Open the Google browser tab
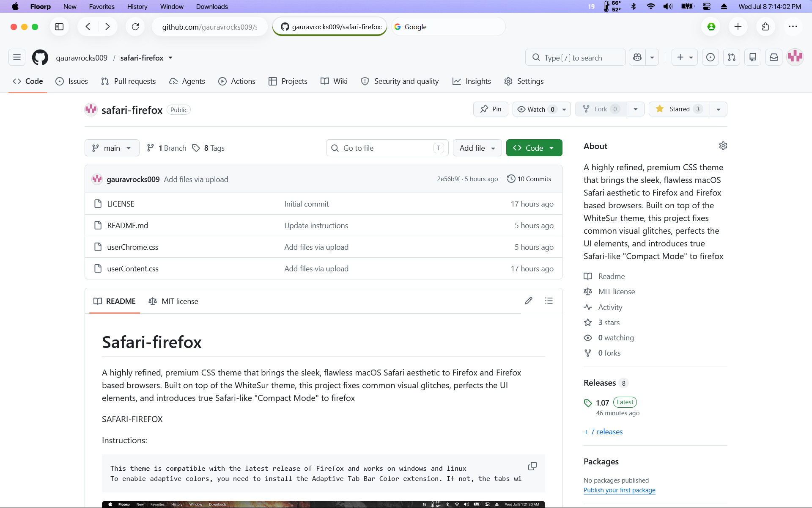The height and width of the screenshot is (508, 812). tap(448, 27)
